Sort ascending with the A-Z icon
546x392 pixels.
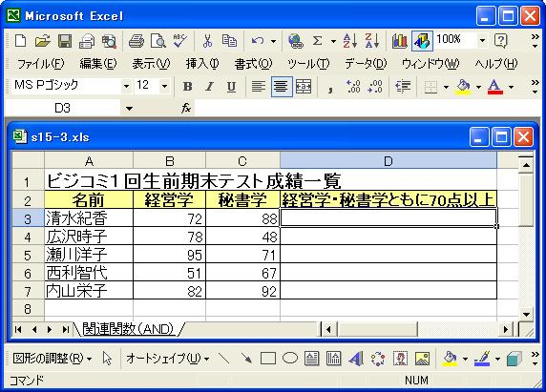[x=350, y=41]
